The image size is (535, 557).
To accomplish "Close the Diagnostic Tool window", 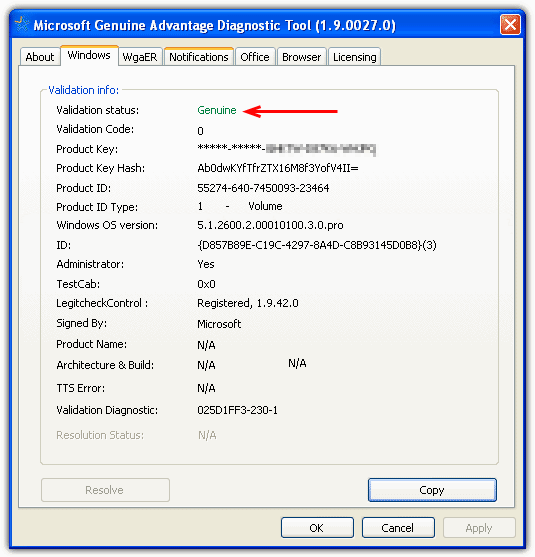I will click(510, 25).
